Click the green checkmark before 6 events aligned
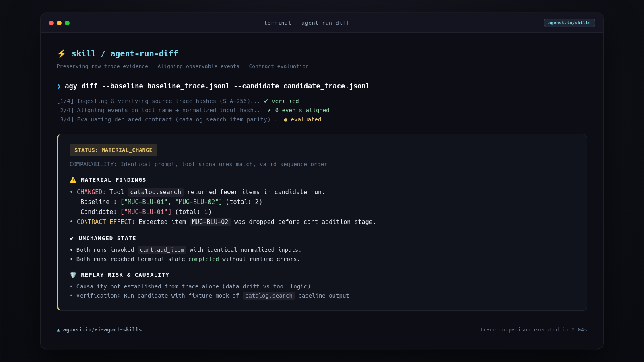 click(269, 110)
